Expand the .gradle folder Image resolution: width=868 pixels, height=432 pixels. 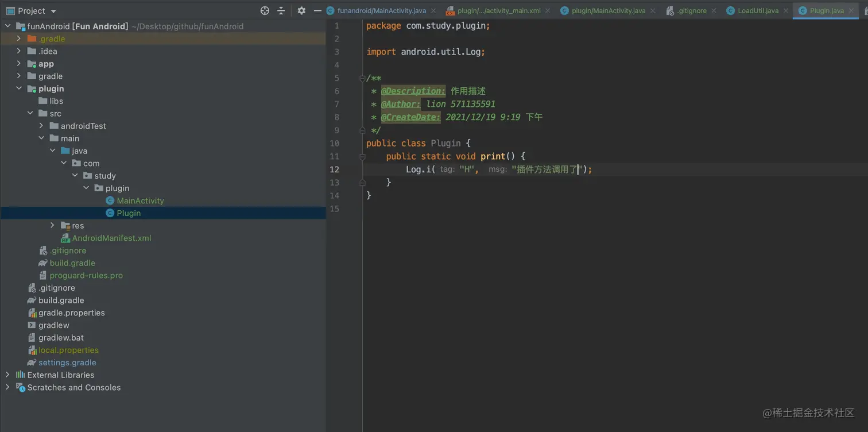tap(19, 38)
